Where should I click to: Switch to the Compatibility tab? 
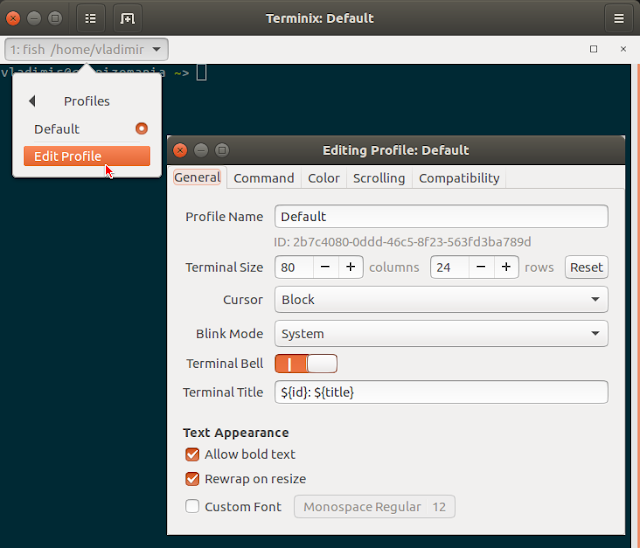point(459,178)
